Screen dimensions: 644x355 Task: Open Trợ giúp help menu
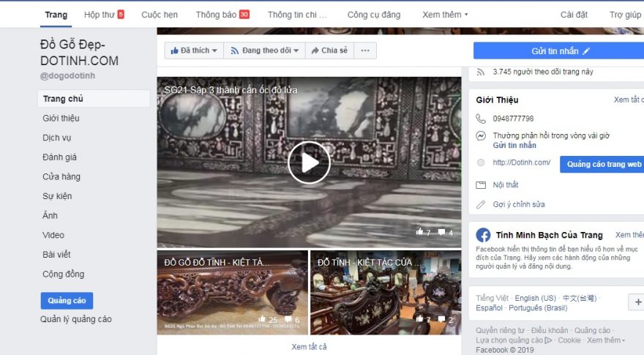(x=625, y=15)
